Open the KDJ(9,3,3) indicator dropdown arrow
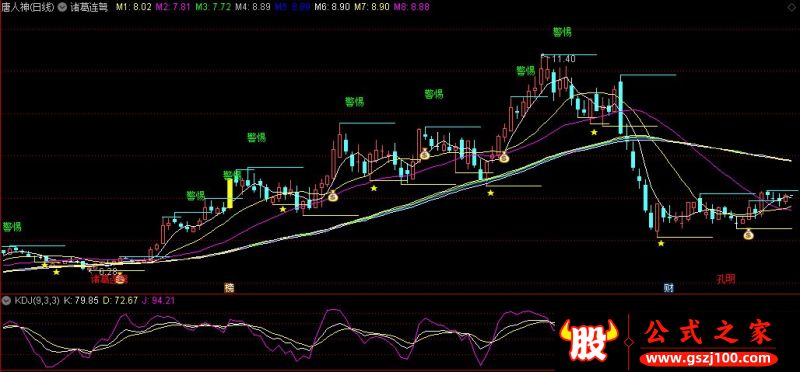 (6, 301)
